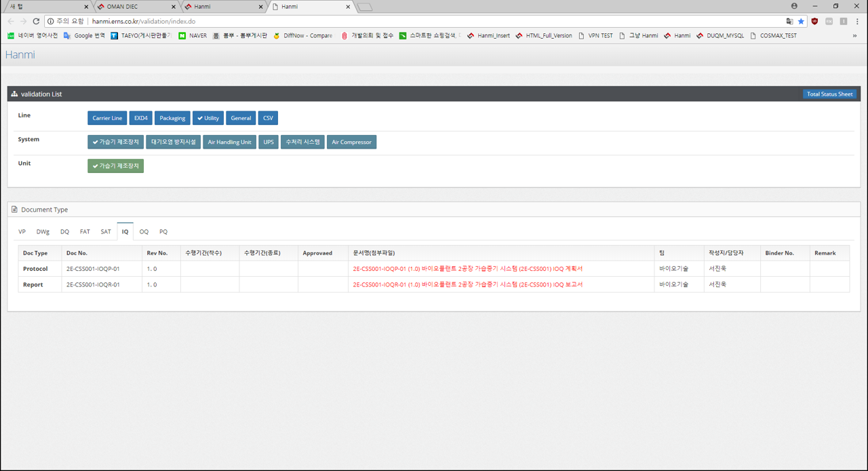
Task: Switch to the DQ document tab
Action: point(64,231)
